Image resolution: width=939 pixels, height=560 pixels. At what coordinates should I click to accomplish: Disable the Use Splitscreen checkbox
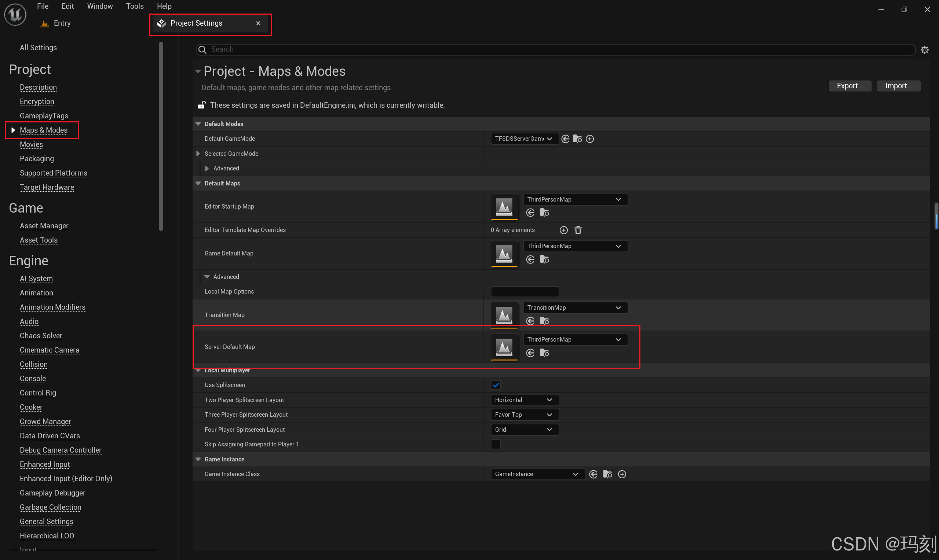point(496,385)
